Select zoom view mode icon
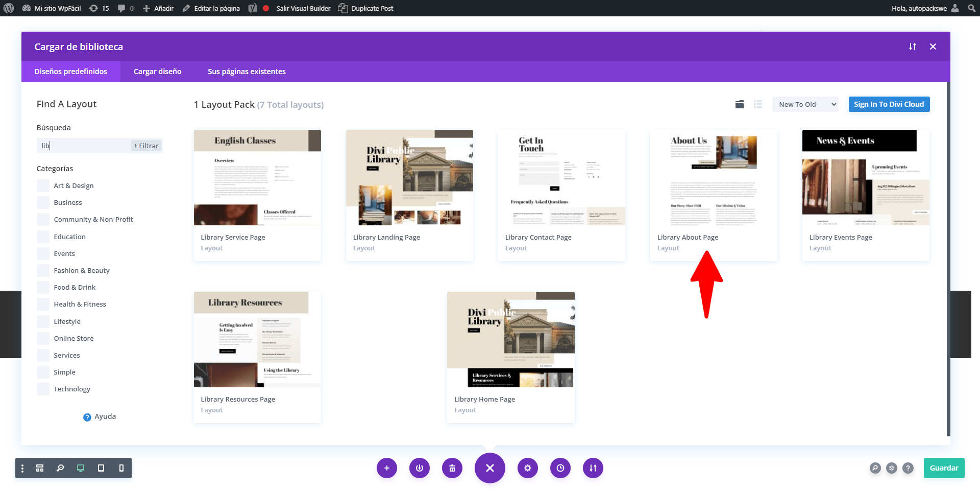The height and width of the screenshot is (491, 980). click(x=60, y=468)
